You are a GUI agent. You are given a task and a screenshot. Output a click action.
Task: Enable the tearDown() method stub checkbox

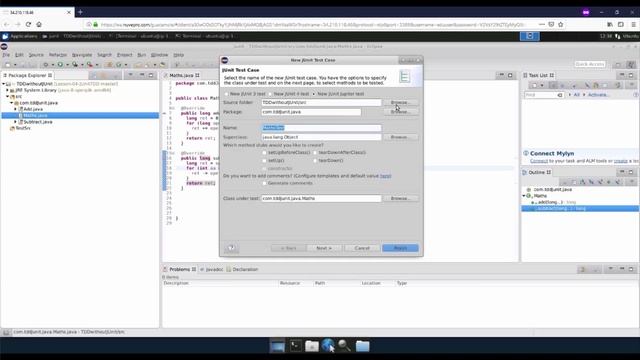pos(315,161)
